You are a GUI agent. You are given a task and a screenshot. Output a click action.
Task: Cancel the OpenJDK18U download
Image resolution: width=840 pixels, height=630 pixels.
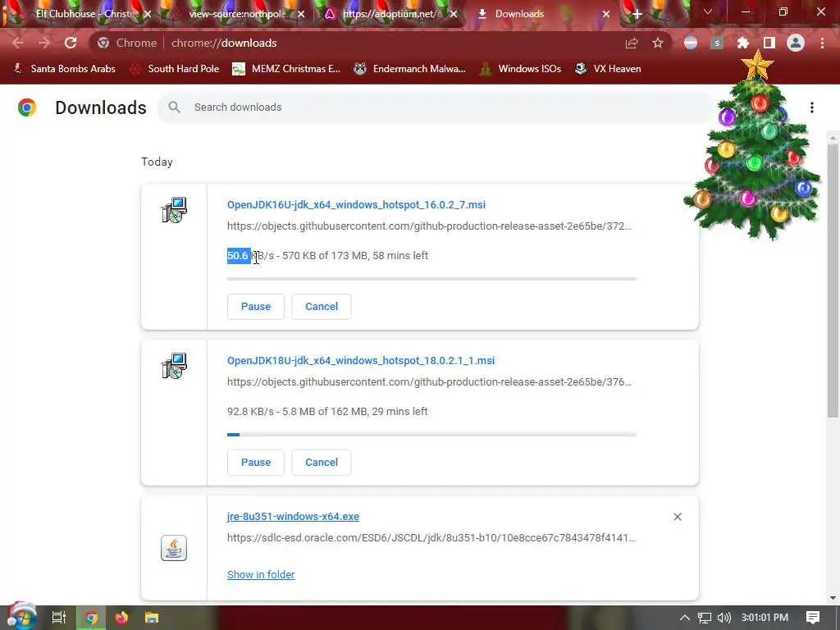[322, 463]
